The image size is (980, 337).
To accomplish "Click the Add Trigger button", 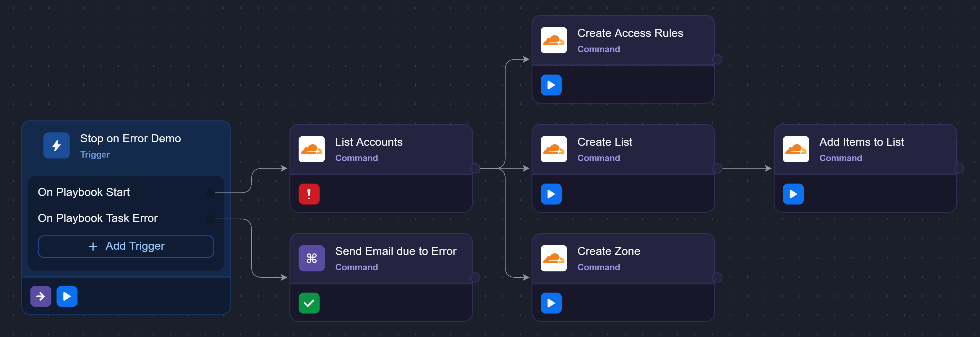I will [126, 246].
